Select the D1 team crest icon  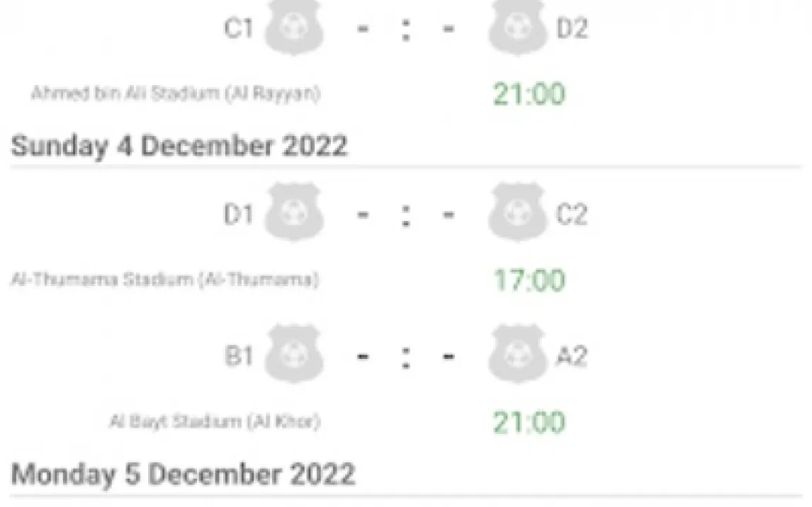tap(293, 213)
